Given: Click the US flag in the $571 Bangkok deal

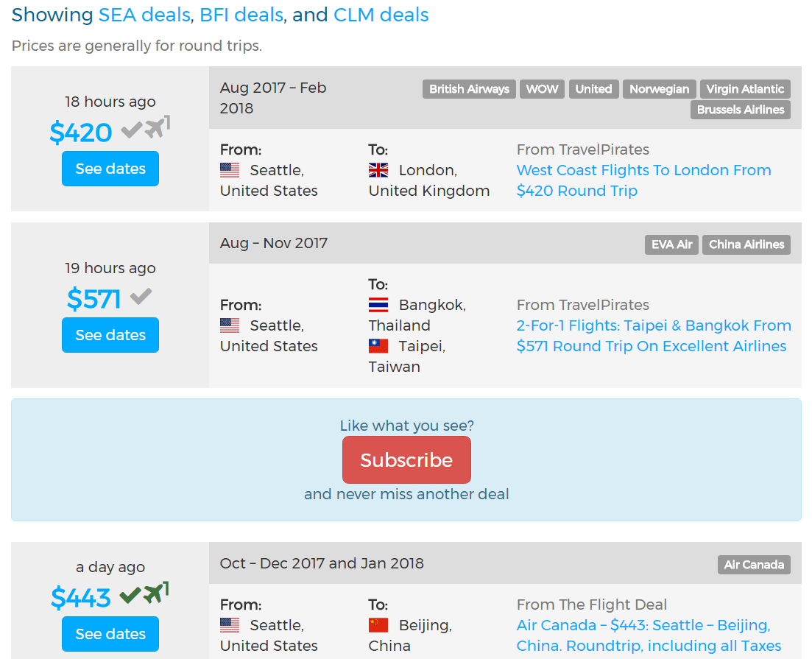Looking at the screenshot, I should [230, 325].
